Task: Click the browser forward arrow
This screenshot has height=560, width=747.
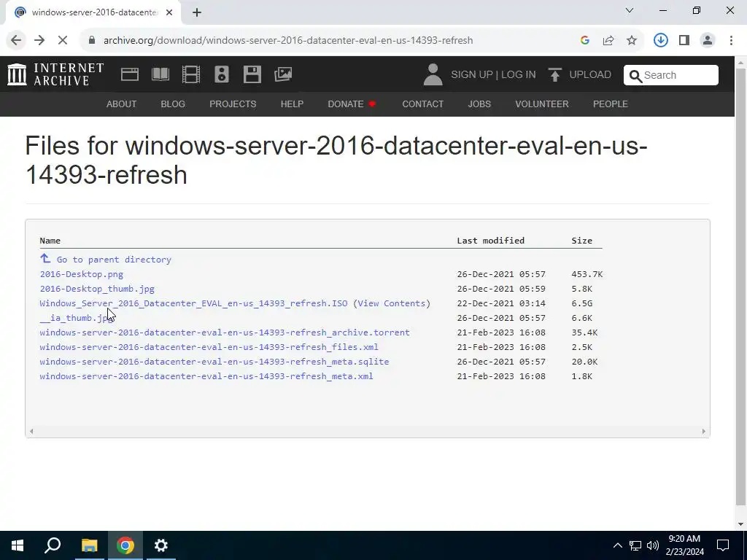Action: tap(39, 41)
